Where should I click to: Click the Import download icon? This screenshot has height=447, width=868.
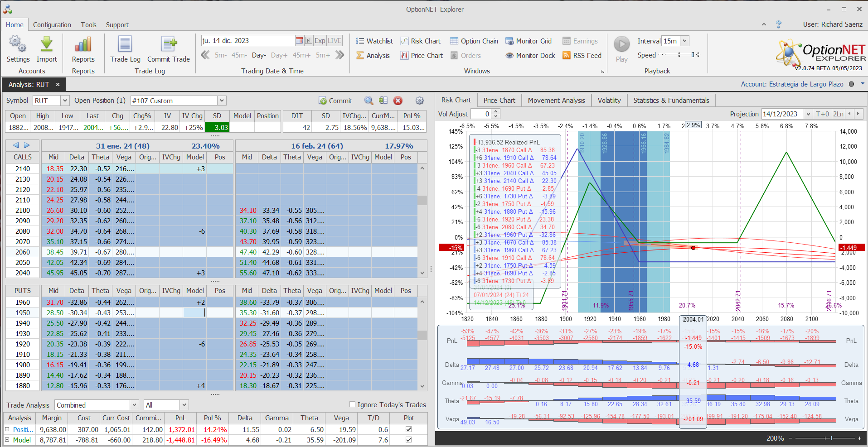pyautogui.click(x=47, y=44)
